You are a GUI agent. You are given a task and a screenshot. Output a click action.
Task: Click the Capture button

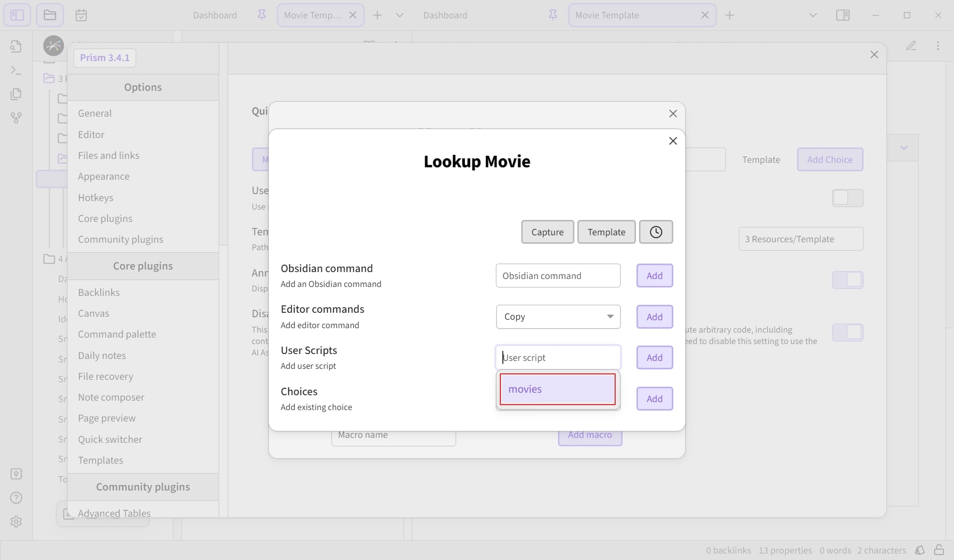click(x=548, y=232)
